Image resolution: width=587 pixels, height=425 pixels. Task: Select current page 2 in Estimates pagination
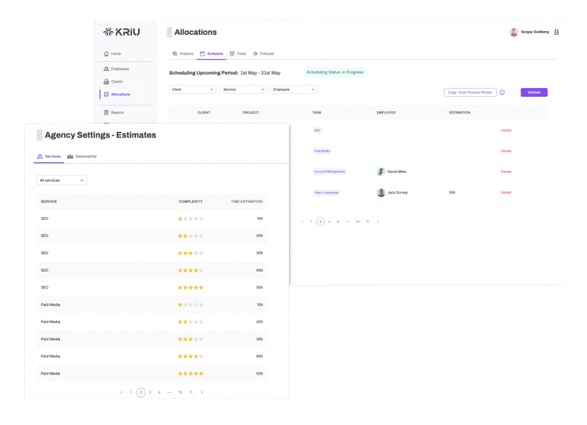point(141,392)
